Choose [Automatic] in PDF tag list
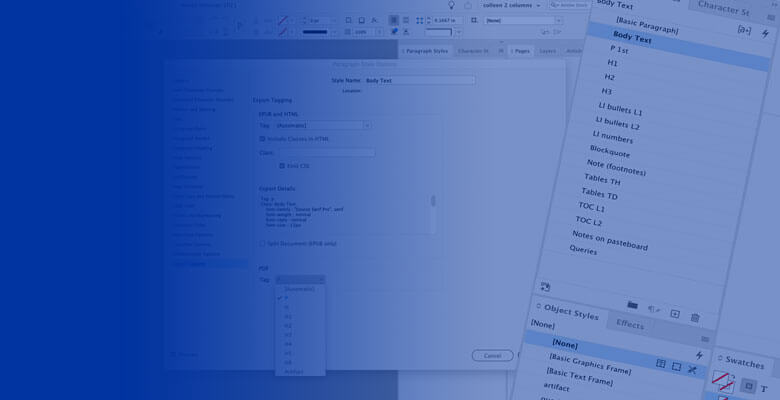 tap(299, 289)
